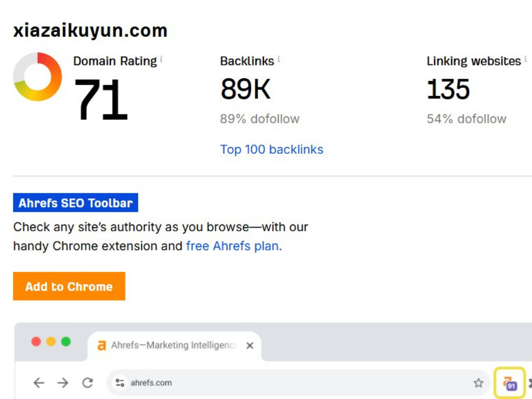Image resolution: width=532 pixels, height=399 pixels.
Task: Click the browser back arrow
Action: click(39, 383)
